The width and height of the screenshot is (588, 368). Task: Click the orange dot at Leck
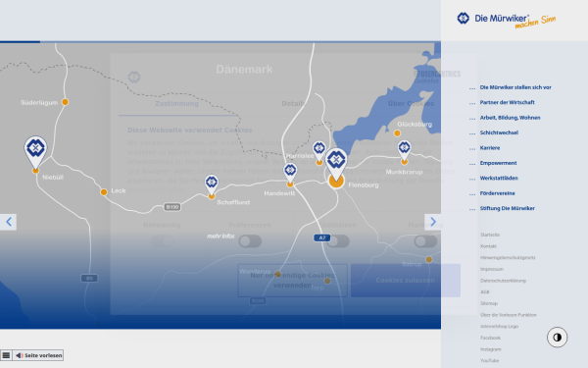(x=104, y=192)
